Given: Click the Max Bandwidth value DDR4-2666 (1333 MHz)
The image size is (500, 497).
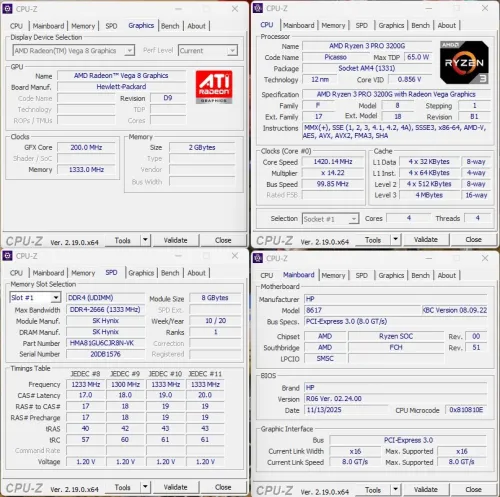Looking at the screenshot, I should point(105,310).
